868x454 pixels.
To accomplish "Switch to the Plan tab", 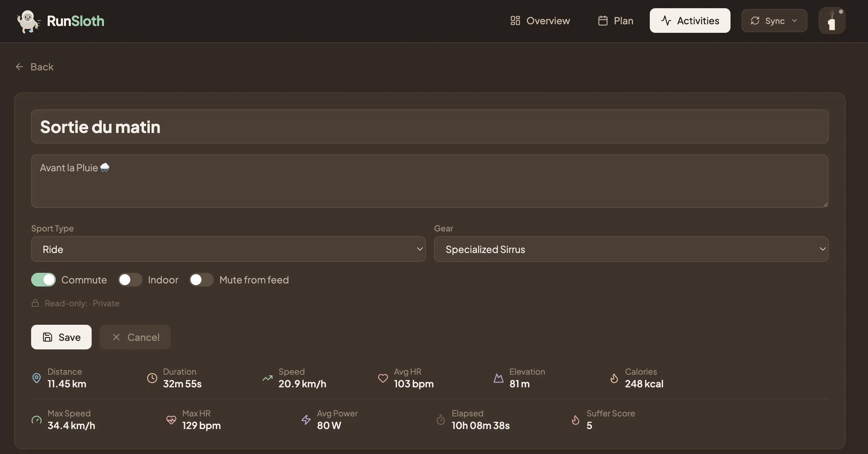I will tap(615, 21).
